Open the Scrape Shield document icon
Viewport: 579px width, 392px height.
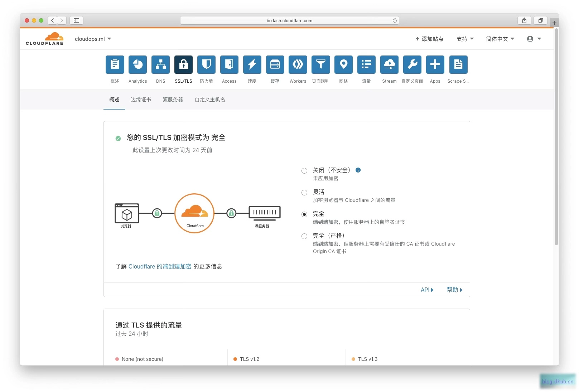point(458,64)
